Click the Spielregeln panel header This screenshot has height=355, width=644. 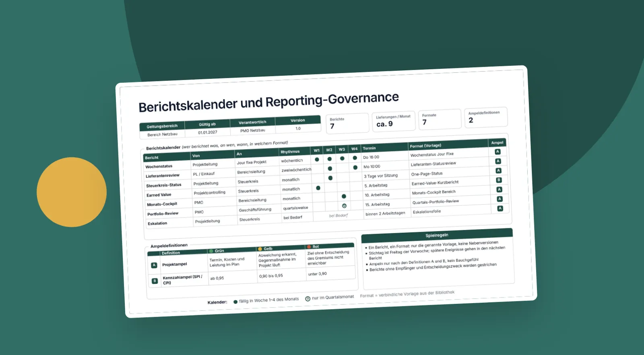tap(437, 235)
